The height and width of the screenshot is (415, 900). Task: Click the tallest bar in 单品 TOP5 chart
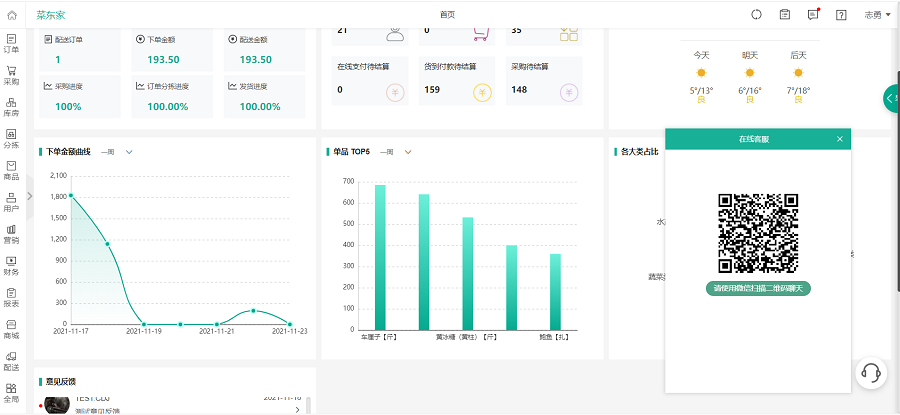point(380,257)
